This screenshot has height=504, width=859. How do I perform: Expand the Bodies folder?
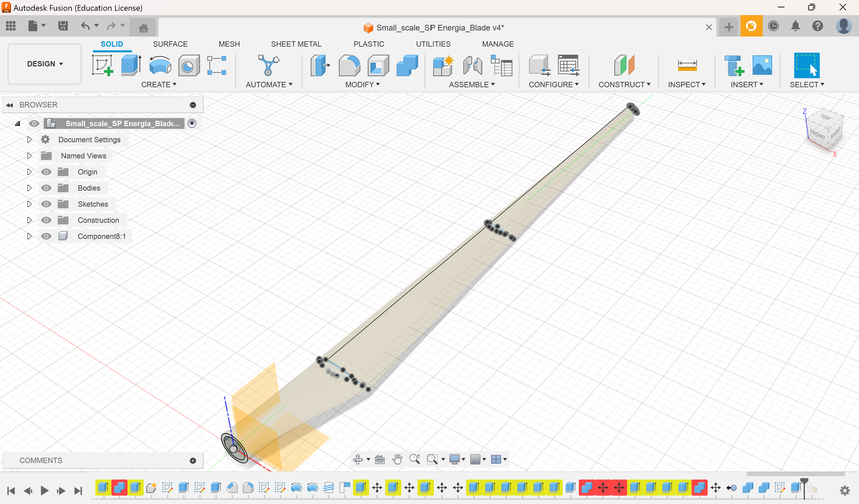29,188
